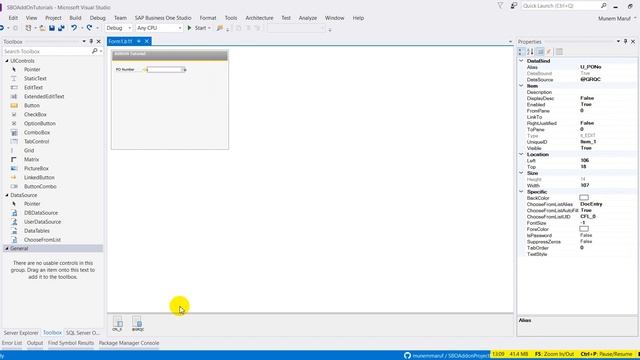Pick the PictureBox control in Toolbox
The image size is (640, 360).
pos(36,168)
